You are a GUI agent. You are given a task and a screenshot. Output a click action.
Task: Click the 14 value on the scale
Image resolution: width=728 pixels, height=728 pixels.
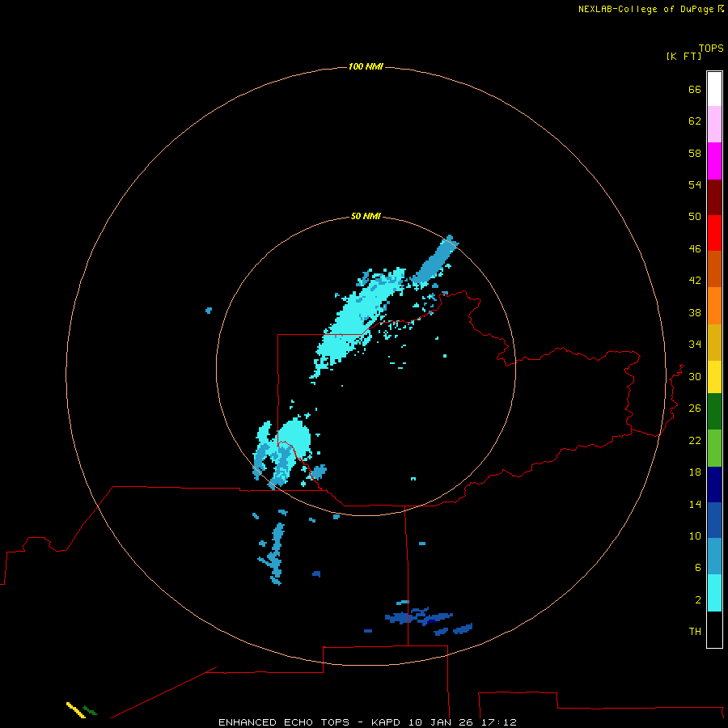695,504
